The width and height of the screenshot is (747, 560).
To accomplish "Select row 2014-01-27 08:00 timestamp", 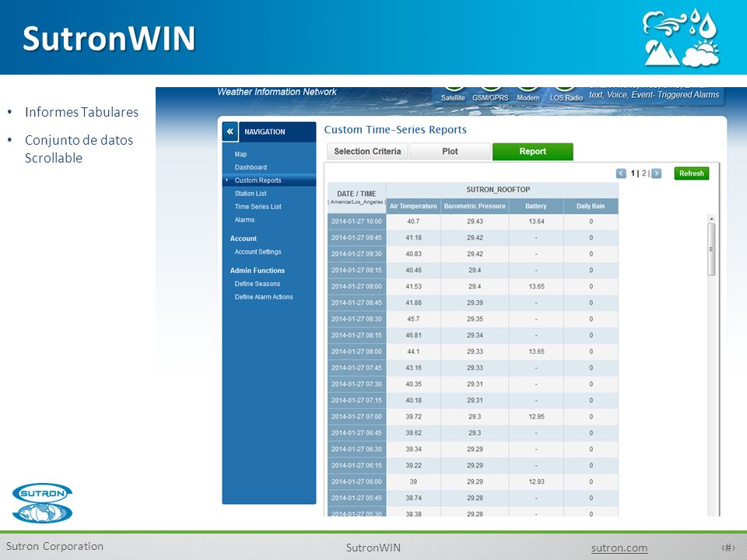I will 356,352.
